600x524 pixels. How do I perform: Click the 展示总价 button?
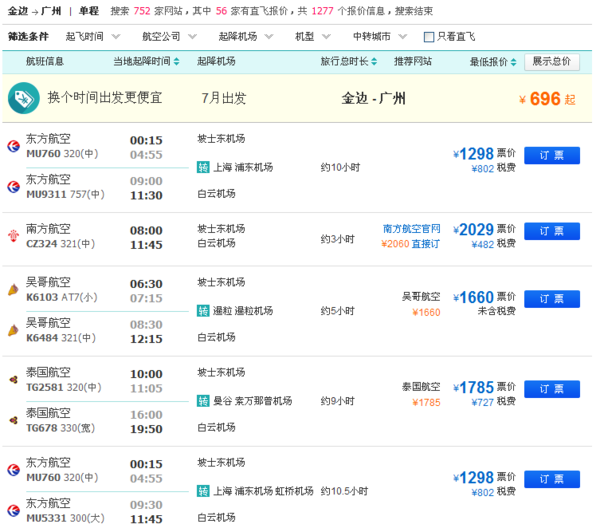tap(552, 62)
